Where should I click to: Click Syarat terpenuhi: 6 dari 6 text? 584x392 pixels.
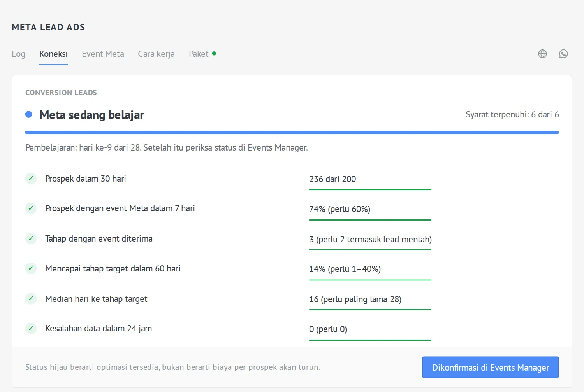pos(512,115)
